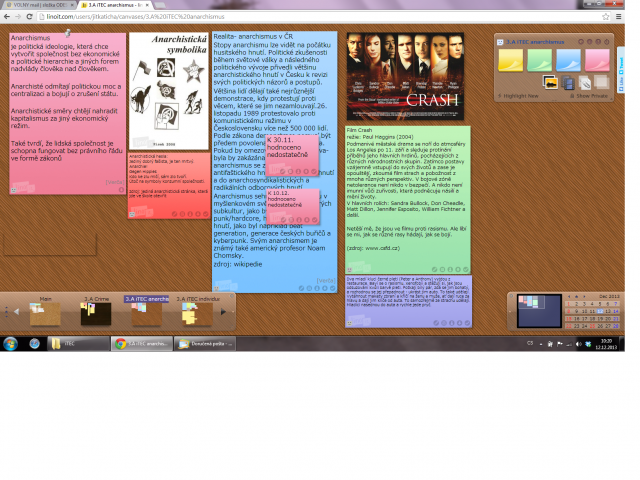This screenshot has height=480, width=640.
Task: Click the upload image icon in palette
Action: 550,82
